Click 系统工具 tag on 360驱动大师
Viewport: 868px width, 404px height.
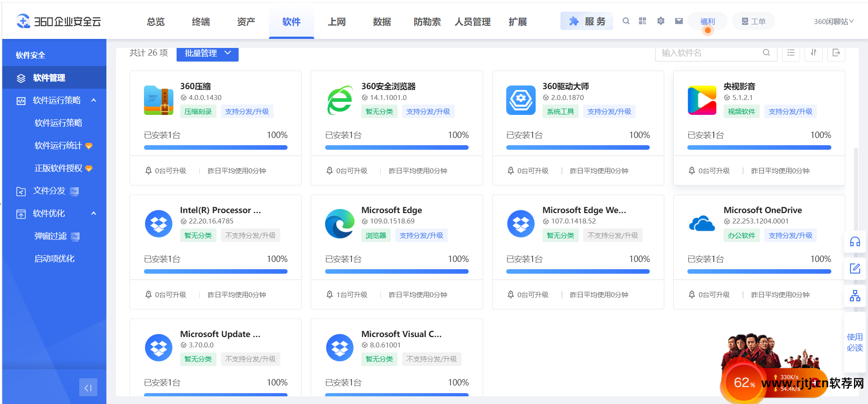click(x=560, y=111)
